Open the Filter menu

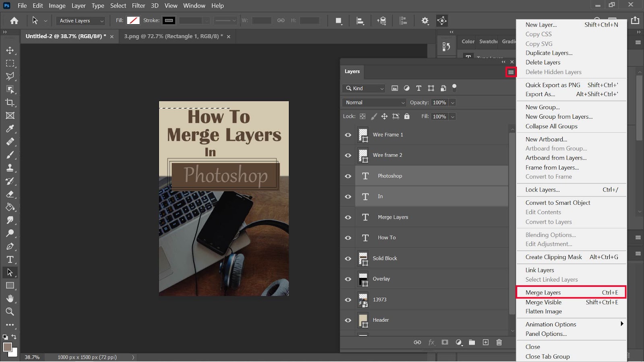138,6
